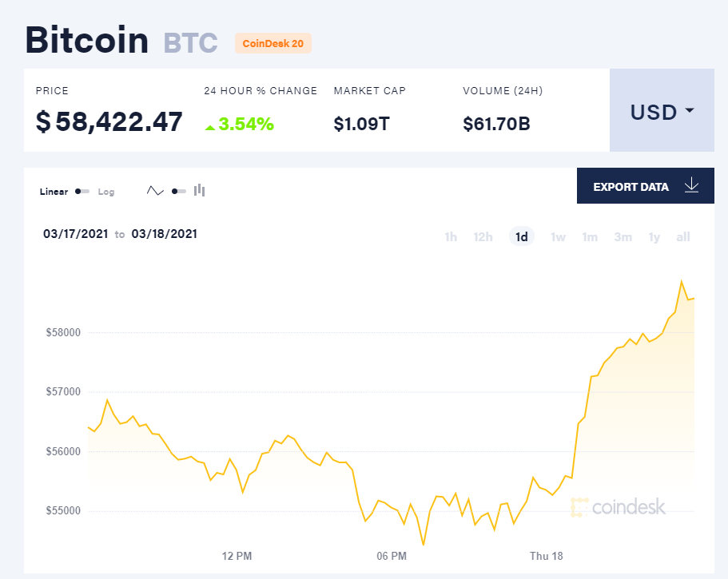The width and height of the screenshot is (728, 579).
Task: Click the green 24 hour change up arrow
Action: (x=209, y=125)
